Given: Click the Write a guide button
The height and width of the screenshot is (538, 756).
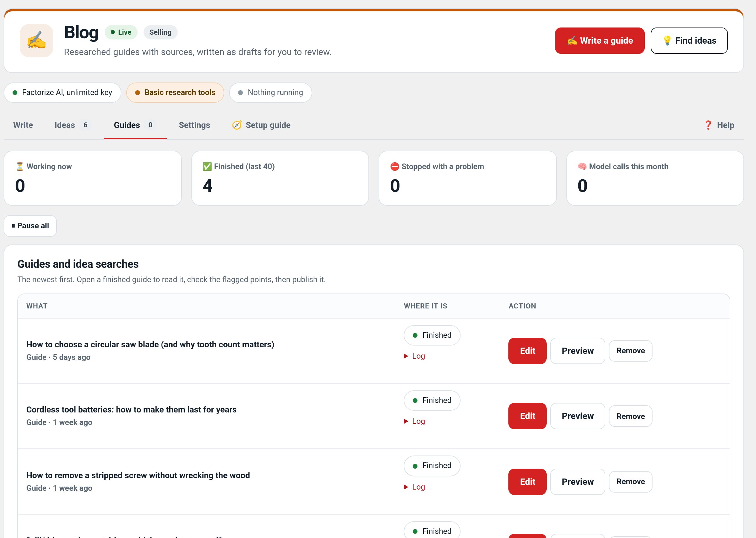Looking at the screenshot, I should tap(600, 40).
